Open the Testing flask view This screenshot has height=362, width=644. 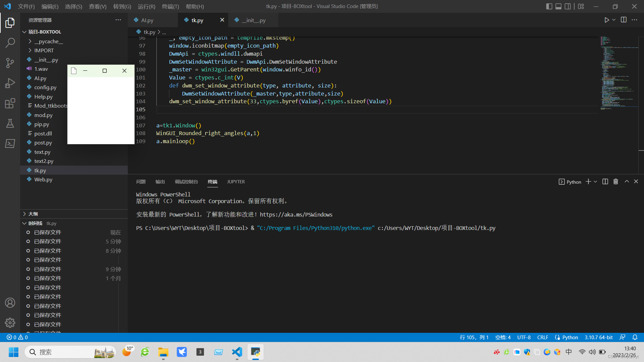[x=10, y=123]
